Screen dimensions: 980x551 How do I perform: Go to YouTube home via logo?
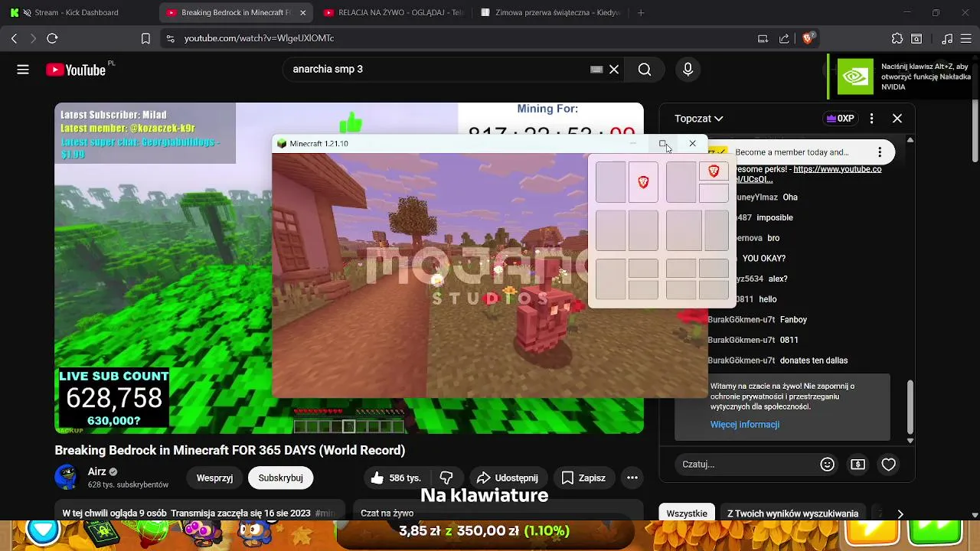point(75,70)
